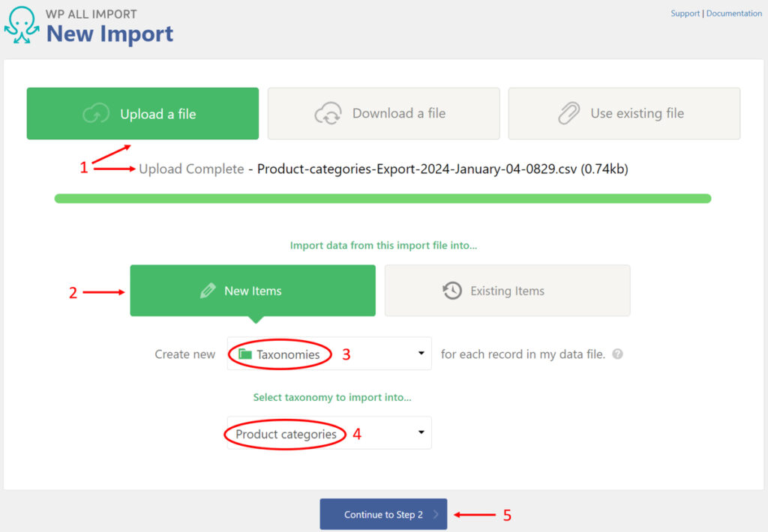Expand the Product categories taxonomy dropdown
This screenshot has height=532, width=768.
click(329, 432)
